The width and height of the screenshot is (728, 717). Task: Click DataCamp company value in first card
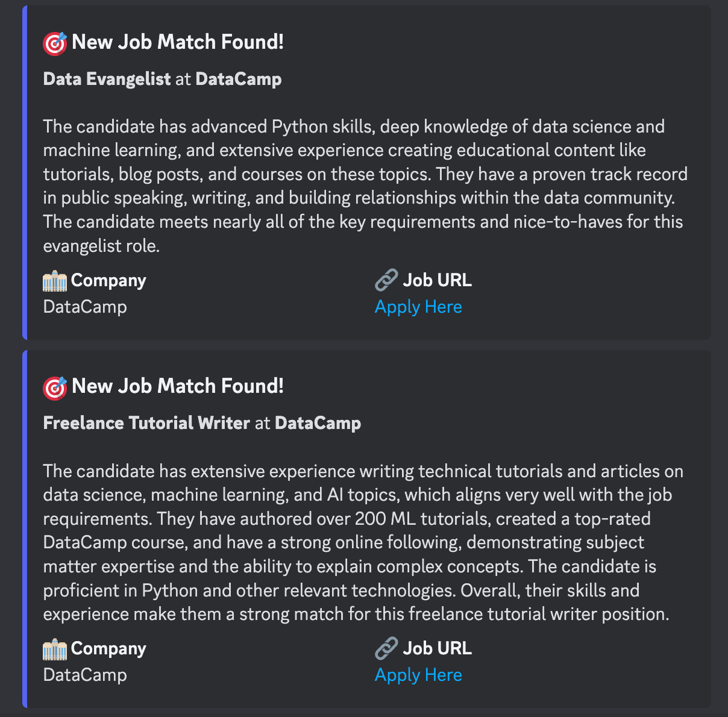pyautogui.click(x=85, y=307)
